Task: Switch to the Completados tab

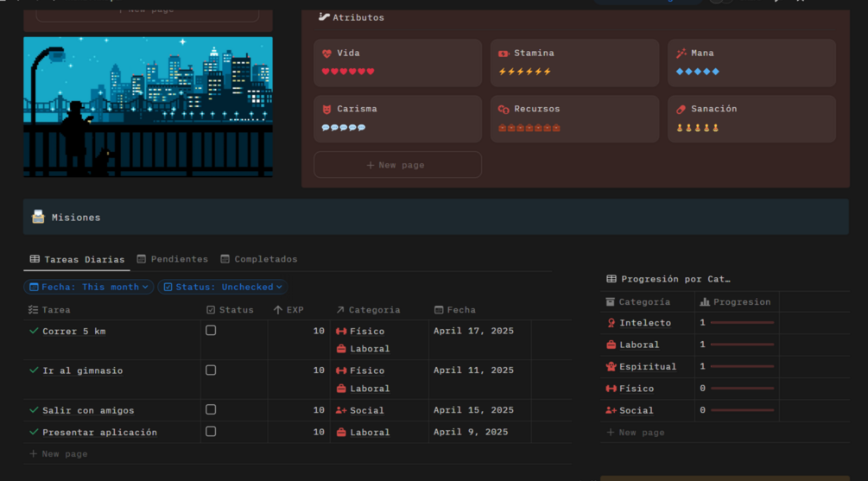Action: pos(259,259)
